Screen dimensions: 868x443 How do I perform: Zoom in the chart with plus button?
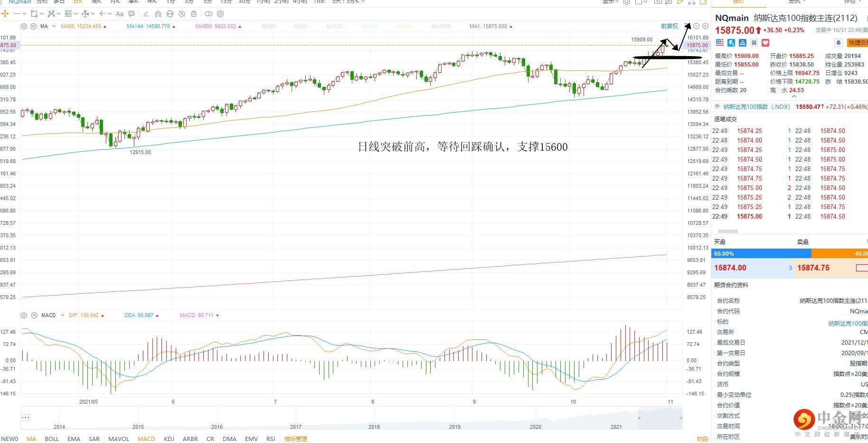[705, 26]
